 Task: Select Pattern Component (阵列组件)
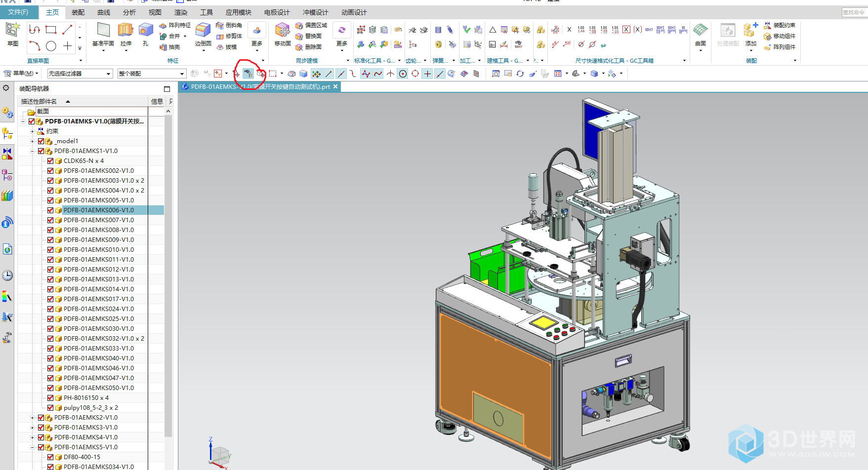[780, 47]
